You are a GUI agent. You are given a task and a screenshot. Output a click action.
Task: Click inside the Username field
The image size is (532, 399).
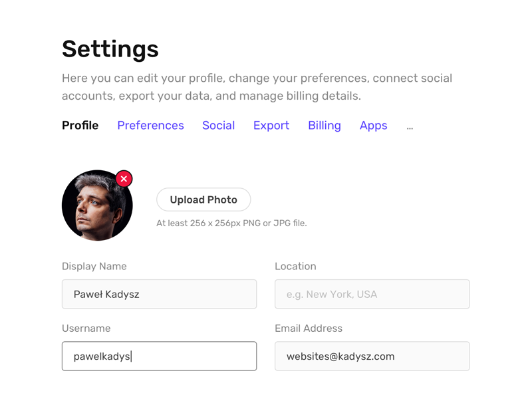coord(159,356)
